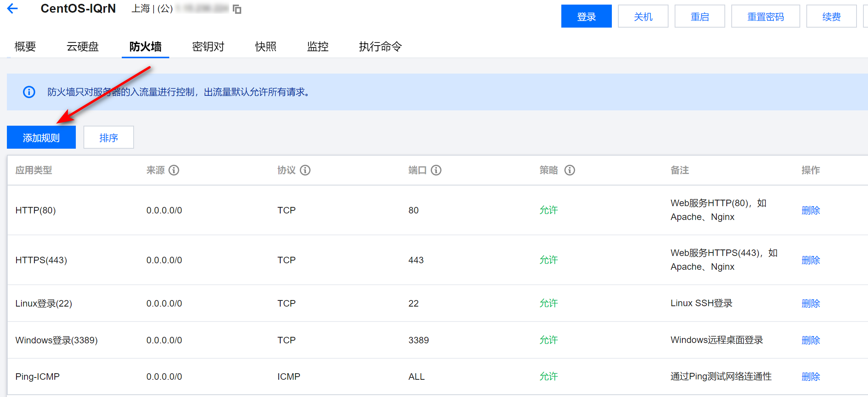Click the HTTP(80) remark mentioning Apache, Nginx

pos(719,210)
